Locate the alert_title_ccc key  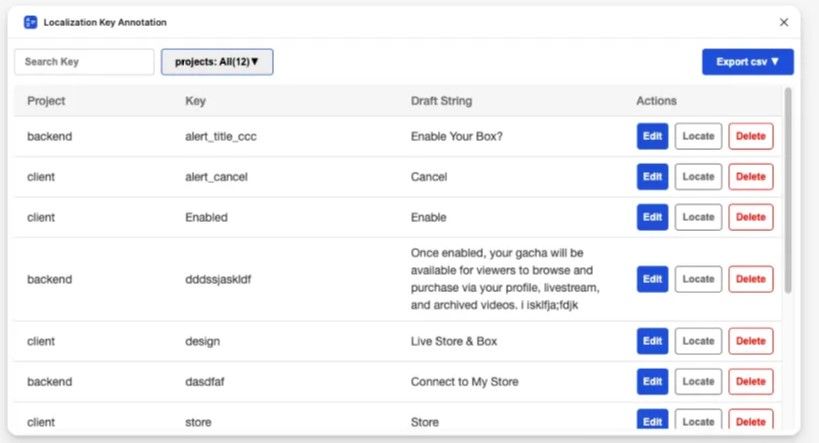pyautogui.click(x=698, y=136)
